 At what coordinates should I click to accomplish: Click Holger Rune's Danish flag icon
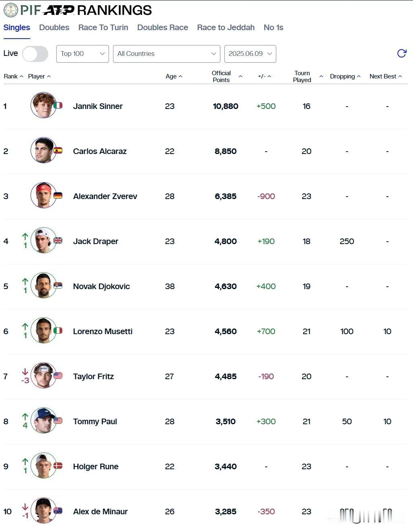58,466
